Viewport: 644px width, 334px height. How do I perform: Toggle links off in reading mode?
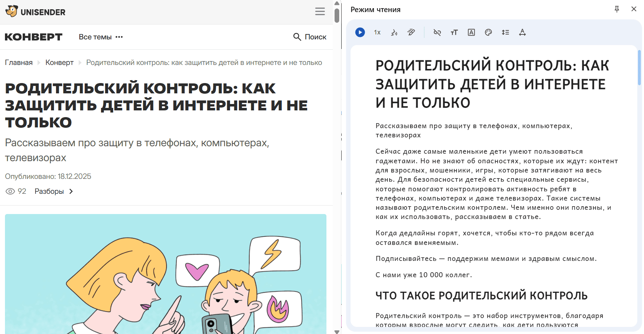[437, 32]
